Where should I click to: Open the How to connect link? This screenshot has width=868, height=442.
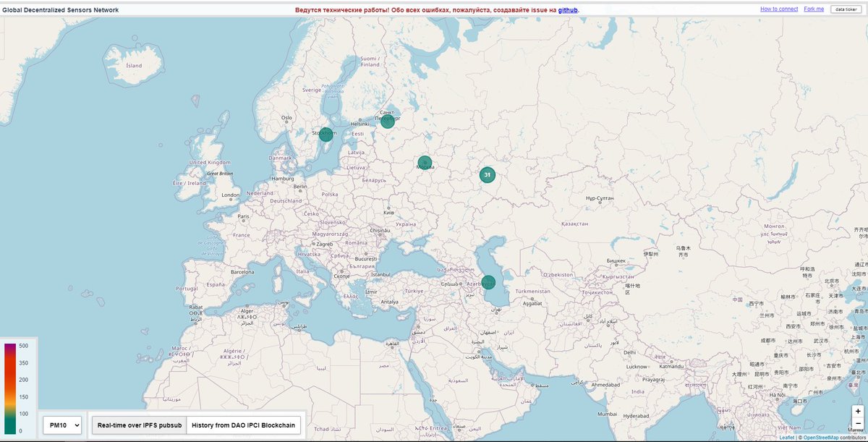pos(779,9)
